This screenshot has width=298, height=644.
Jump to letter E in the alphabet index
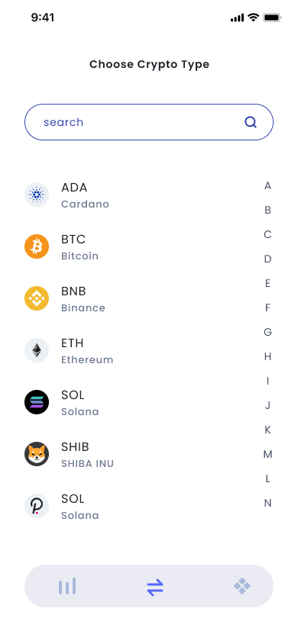267,283
